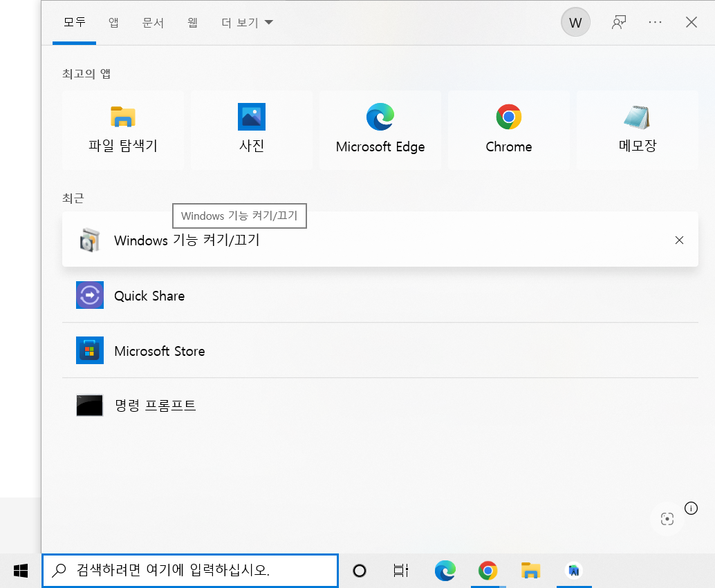
Task: Open the W user account avatar
Action: [x=575, y=22]
